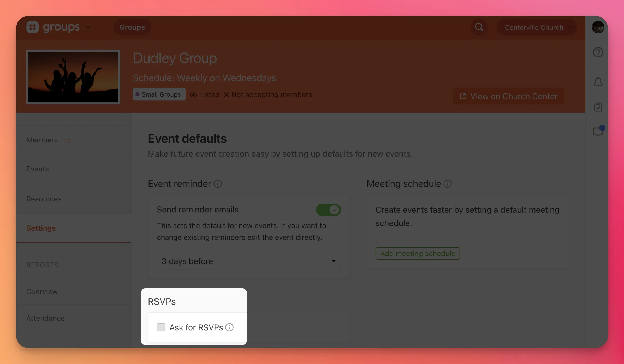Click the Dudley Group photo thumbnail

[73, 77]
